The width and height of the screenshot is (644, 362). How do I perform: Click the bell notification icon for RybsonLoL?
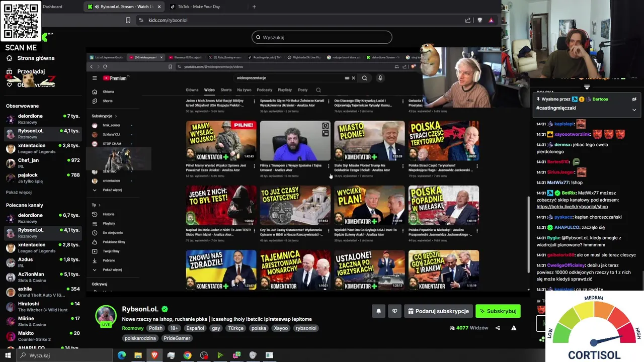(379, 311)
